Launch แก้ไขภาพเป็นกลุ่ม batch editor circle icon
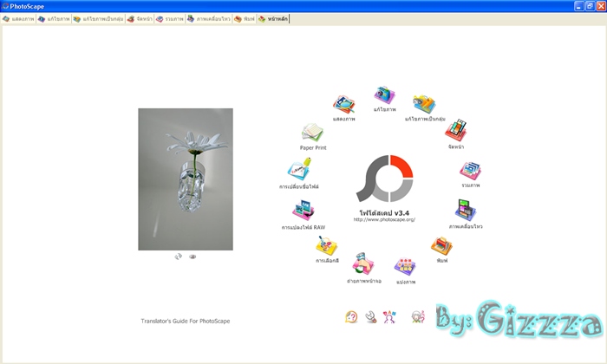The image size is (607, 364). click(424, 105)
